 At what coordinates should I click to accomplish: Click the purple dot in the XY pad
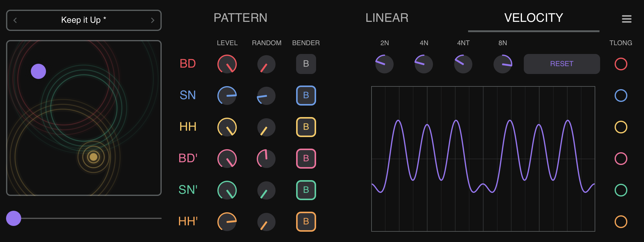[x=38, y=71]
